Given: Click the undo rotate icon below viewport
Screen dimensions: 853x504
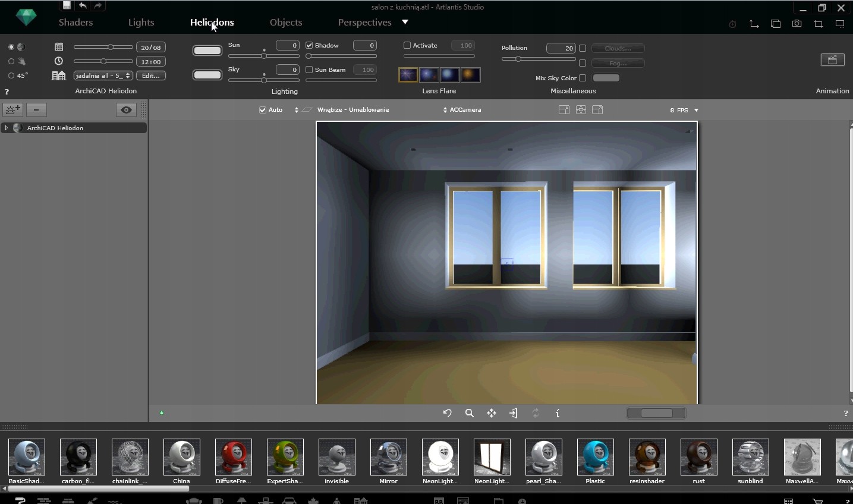Looking at the screenshot, I should pos(448,413).
